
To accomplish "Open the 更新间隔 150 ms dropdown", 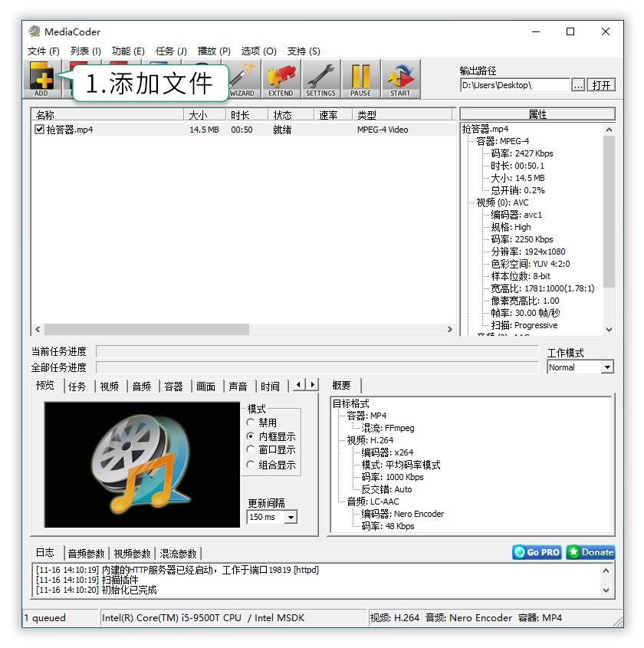I will (272, 517).
